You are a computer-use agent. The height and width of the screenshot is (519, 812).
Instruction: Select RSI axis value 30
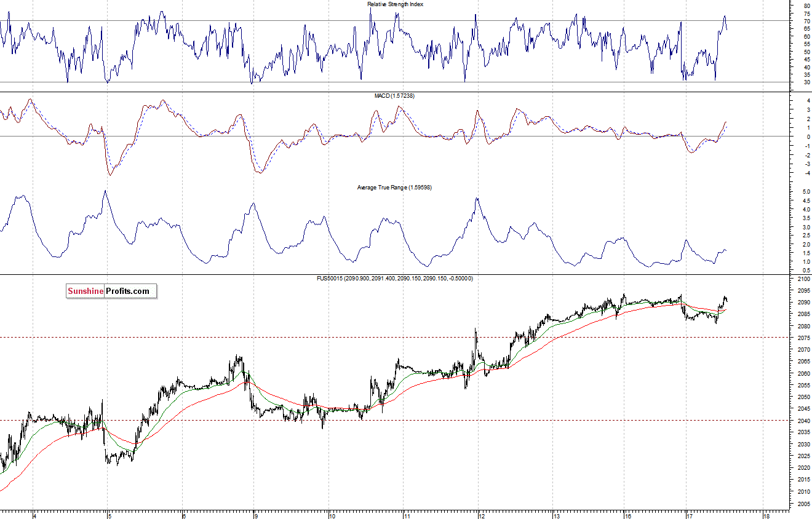click(806, 83)
